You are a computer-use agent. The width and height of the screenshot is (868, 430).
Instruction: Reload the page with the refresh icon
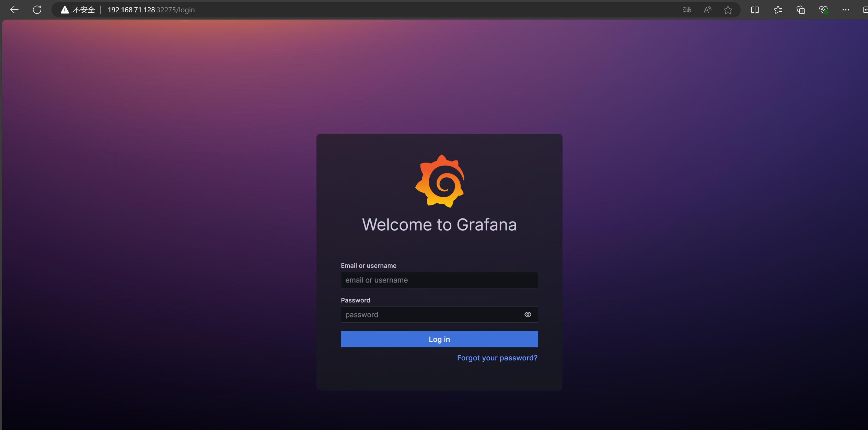pyautogui.click(x=37, y=10)
